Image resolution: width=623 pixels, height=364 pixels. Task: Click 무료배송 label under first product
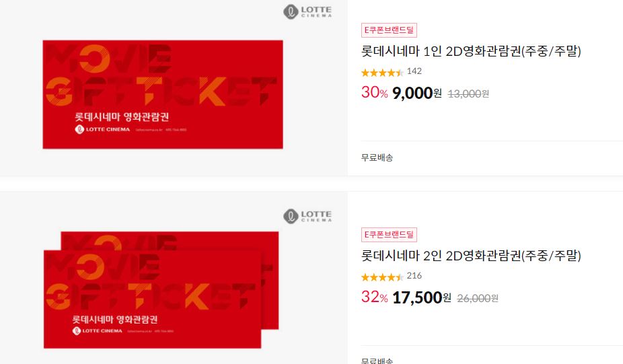click(x=377, y=157)
